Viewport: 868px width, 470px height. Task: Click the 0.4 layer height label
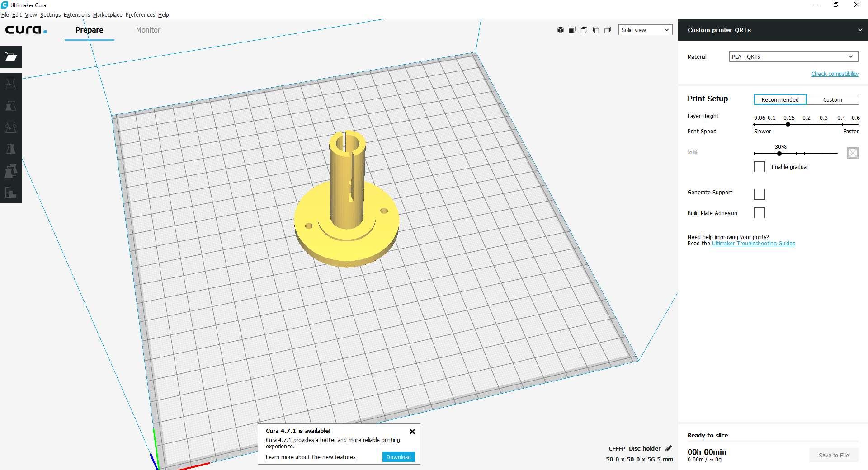point(841,117)
